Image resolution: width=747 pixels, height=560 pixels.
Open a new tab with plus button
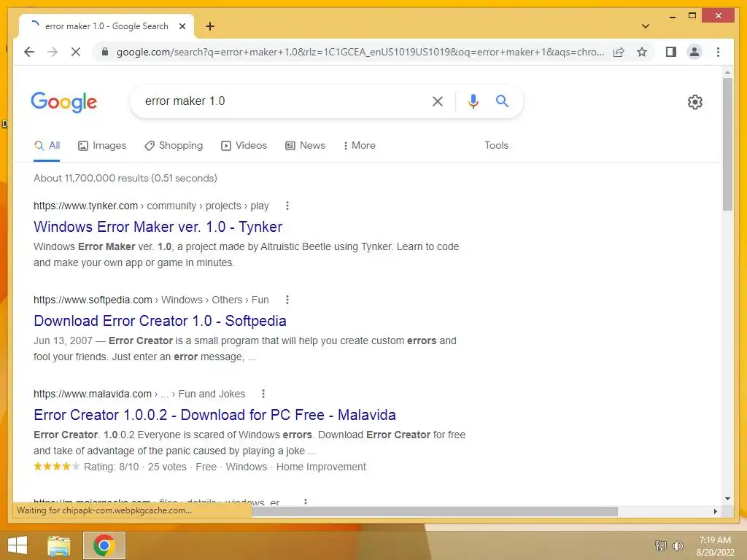tap(210, 26)
